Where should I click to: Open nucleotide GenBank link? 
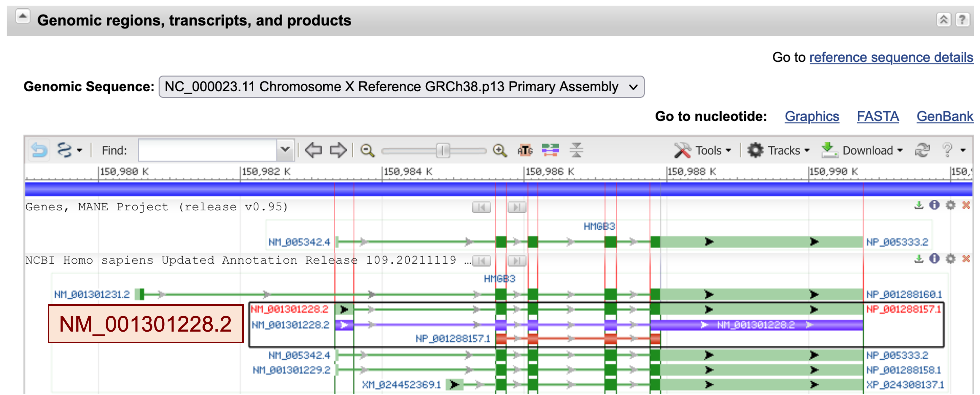coord(945,116)
